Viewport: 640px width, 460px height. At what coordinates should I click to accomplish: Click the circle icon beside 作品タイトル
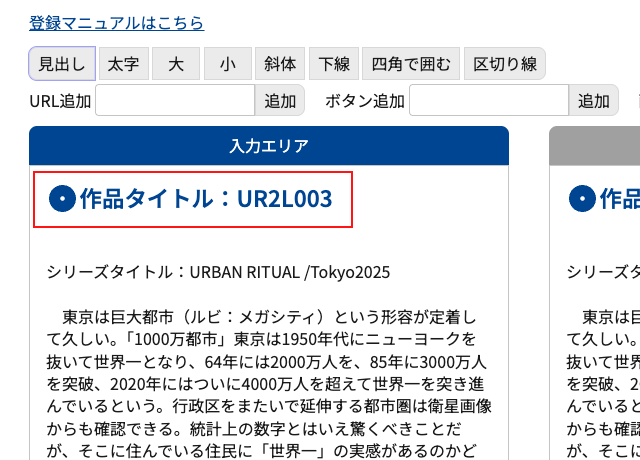click(x=62, y=199)
